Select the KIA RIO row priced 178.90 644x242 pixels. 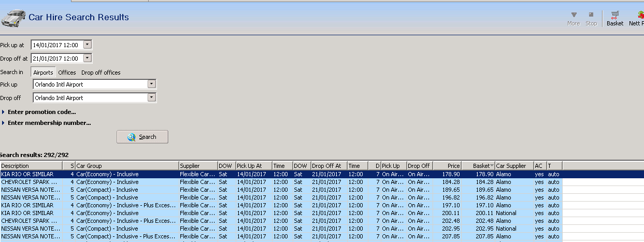(322, 174)
